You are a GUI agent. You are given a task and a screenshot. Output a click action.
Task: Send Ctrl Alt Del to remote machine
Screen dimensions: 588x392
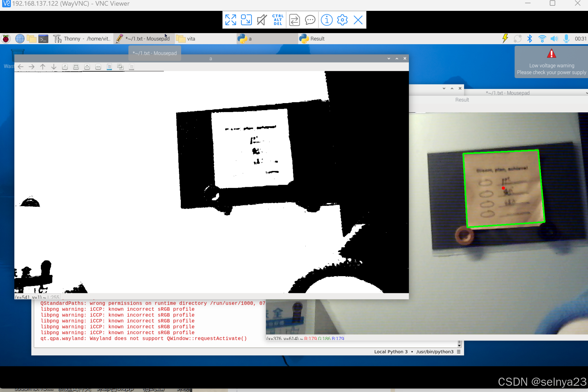[x=278, y=20]
